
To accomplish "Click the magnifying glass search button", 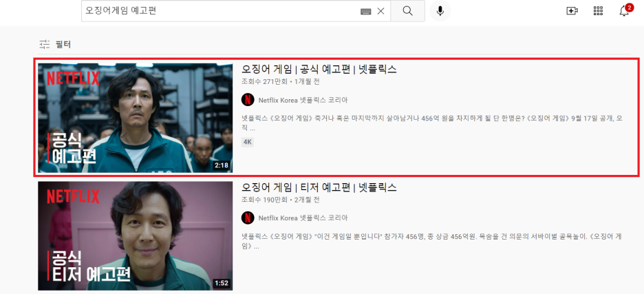I will point(407,11).
